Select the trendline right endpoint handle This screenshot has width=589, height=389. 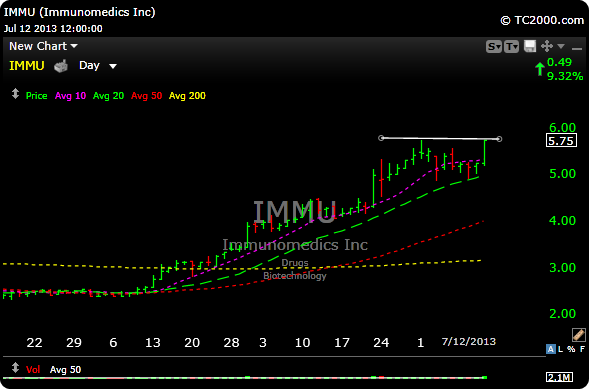pyautogui.click(x=499, y=139)
